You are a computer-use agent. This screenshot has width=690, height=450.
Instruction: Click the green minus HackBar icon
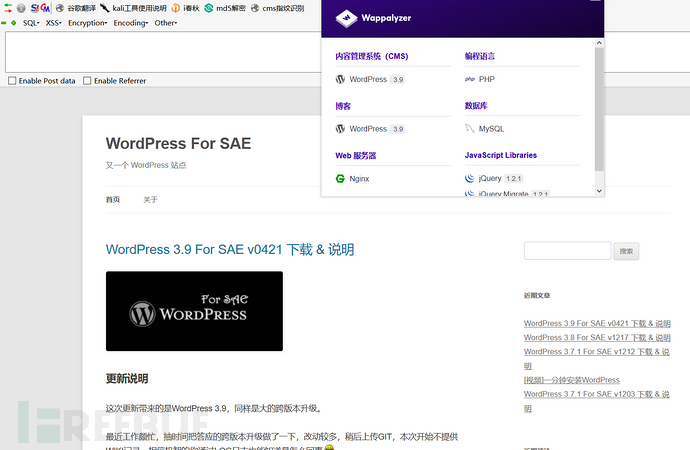4,23
